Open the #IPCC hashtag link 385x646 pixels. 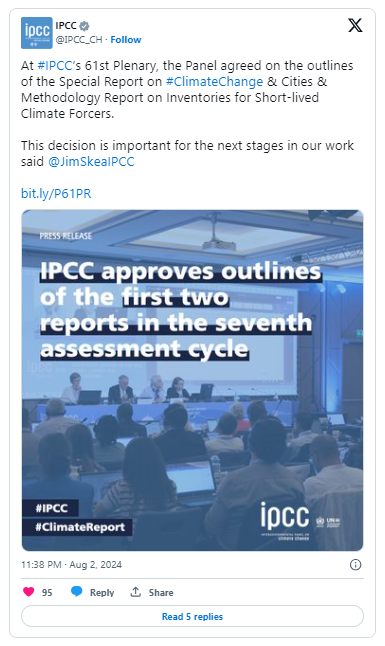[54, 66]
